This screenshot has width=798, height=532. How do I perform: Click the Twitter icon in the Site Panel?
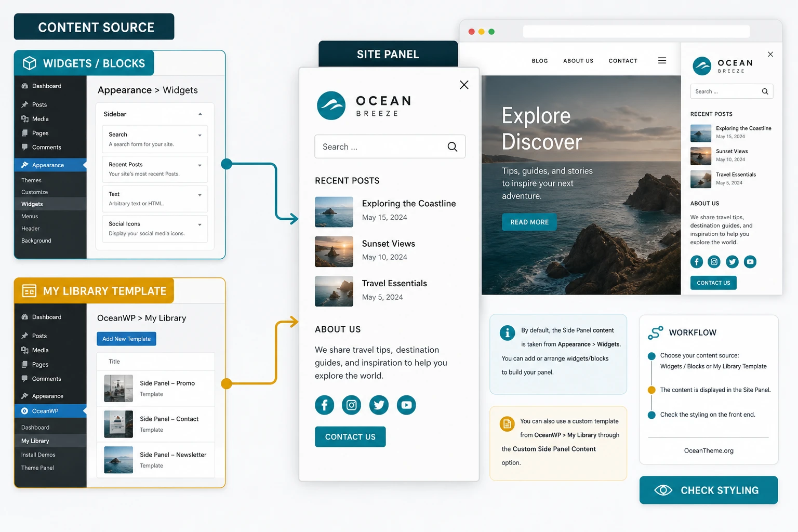click(379, 405)
